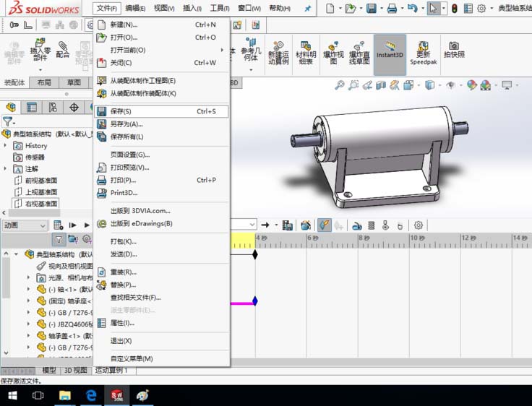Viewport: 532px width, 406px height.
Task: Open the 动画 study type dropdown
Action: (24, 225)
